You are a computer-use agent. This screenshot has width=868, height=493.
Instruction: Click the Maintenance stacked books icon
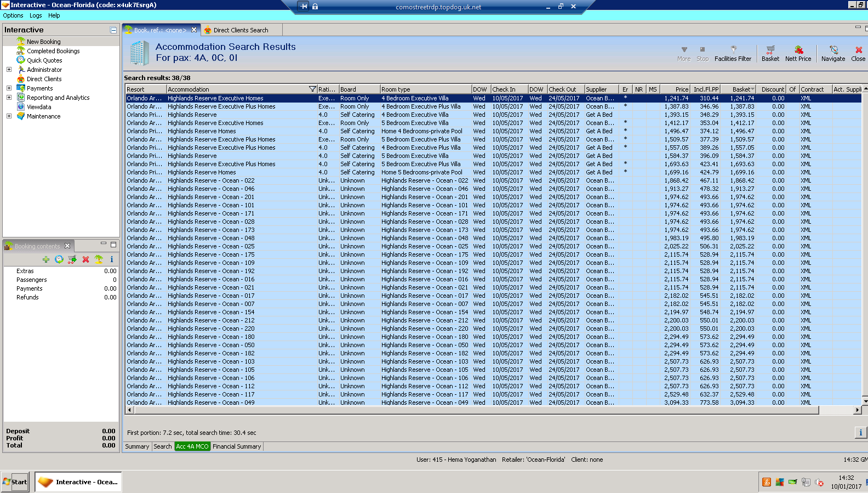21,116
